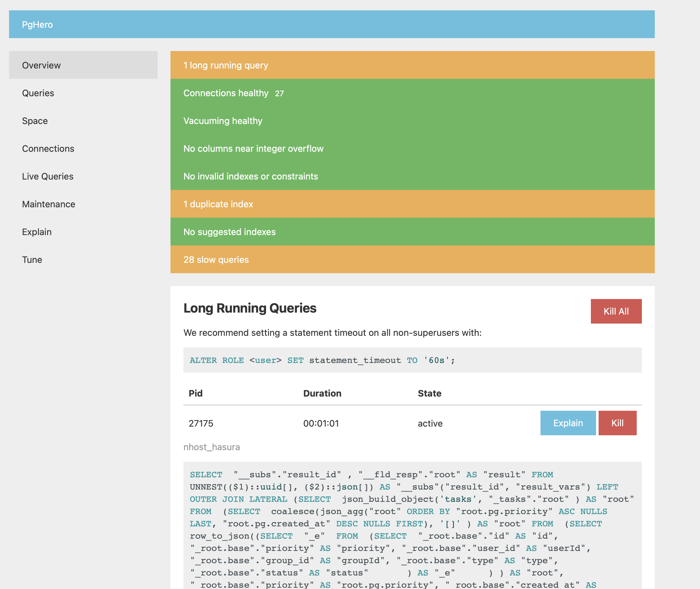Open the Queries page from sidebar
Screen dimensions: 700x589
pyautogui.click(x=38, y=93)
